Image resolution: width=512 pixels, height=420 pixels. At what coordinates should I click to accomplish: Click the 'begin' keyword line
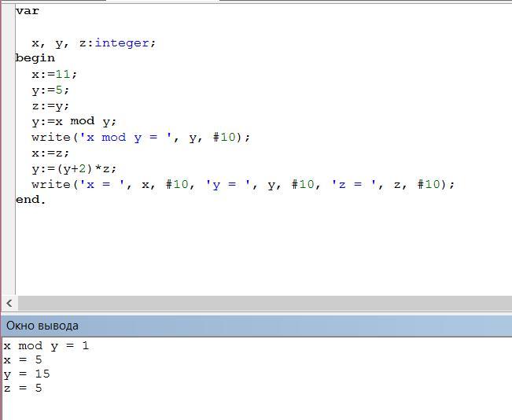35,58
